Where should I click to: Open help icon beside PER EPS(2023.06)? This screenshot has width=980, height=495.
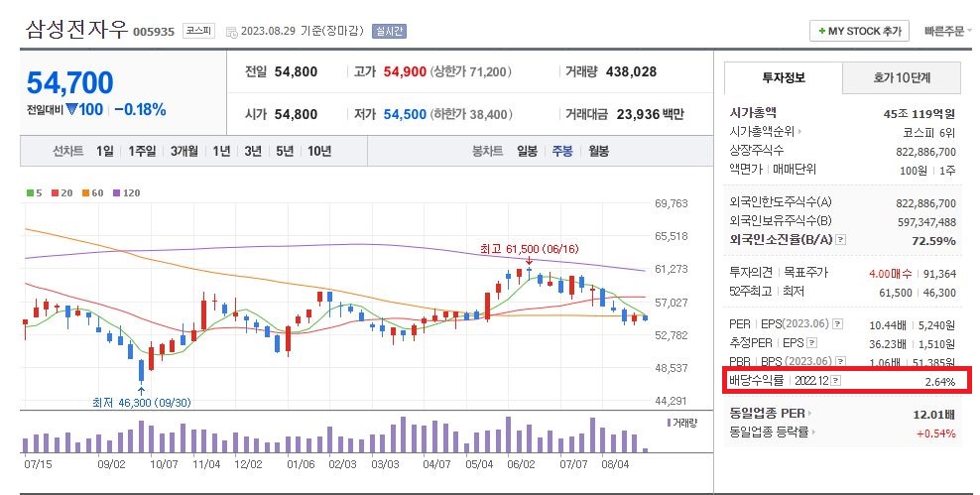838,323
